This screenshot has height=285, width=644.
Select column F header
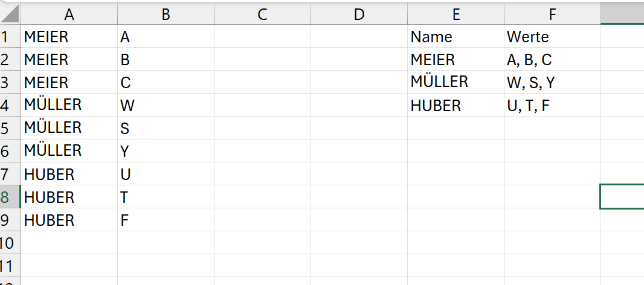pos(552,14)
